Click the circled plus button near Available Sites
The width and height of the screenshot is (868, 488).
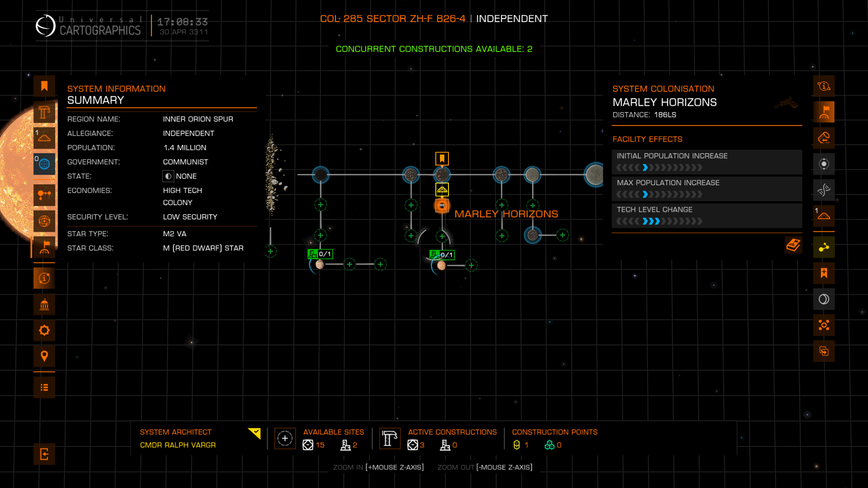[x=285, y=438]
